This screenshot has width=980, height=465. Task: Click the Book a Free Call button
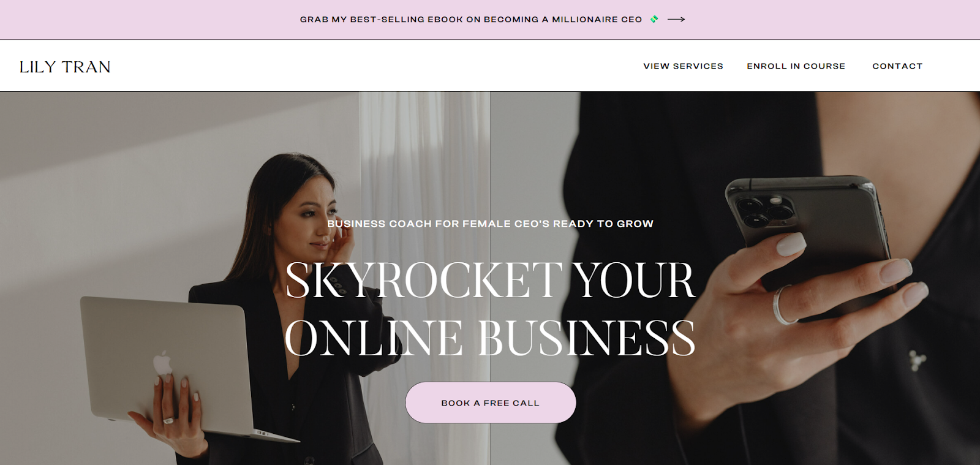coord(490,403)
